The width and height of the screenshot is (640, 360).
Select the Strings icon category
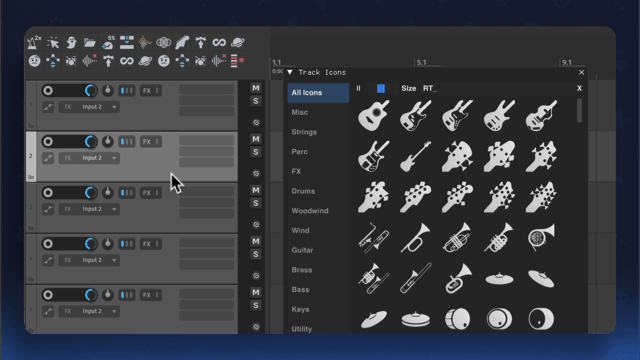coord(304,132)
